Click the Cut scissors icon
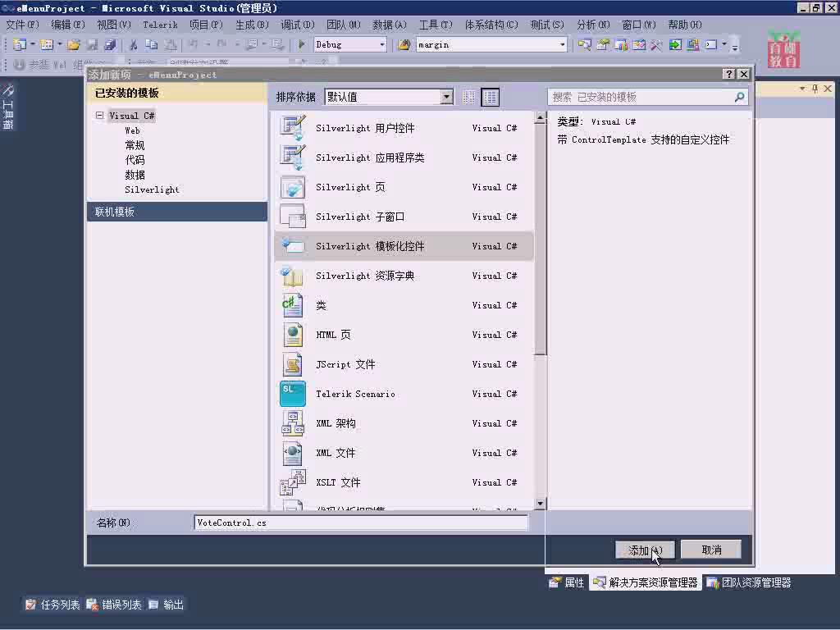840x630 pixels. click(134, 44)
